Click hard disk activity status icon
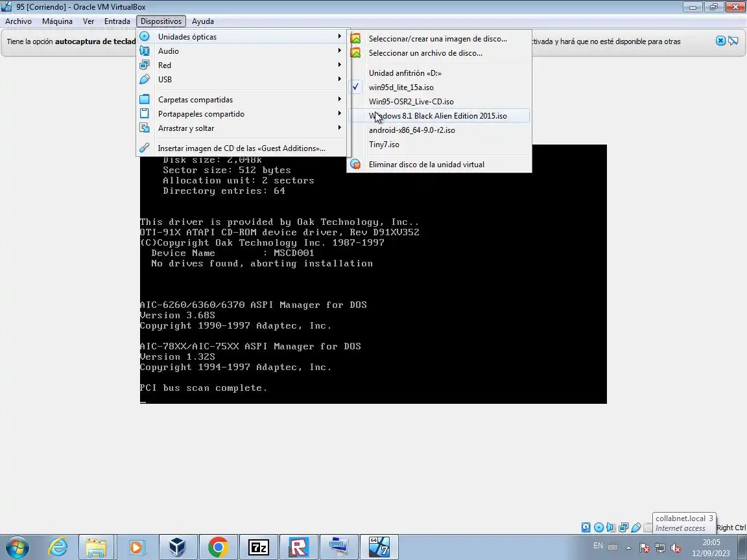 [586, 527]
